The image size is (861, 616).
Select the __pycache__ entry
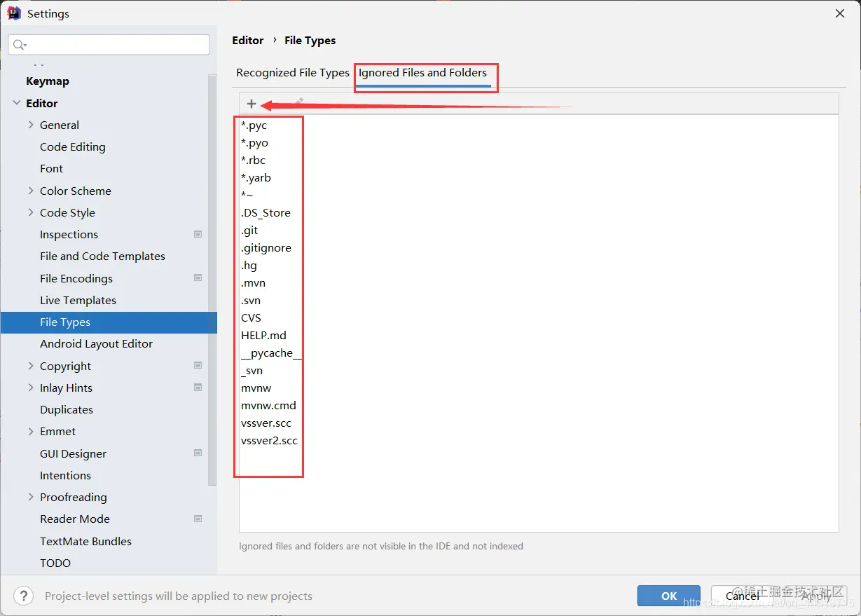point(271,353)
